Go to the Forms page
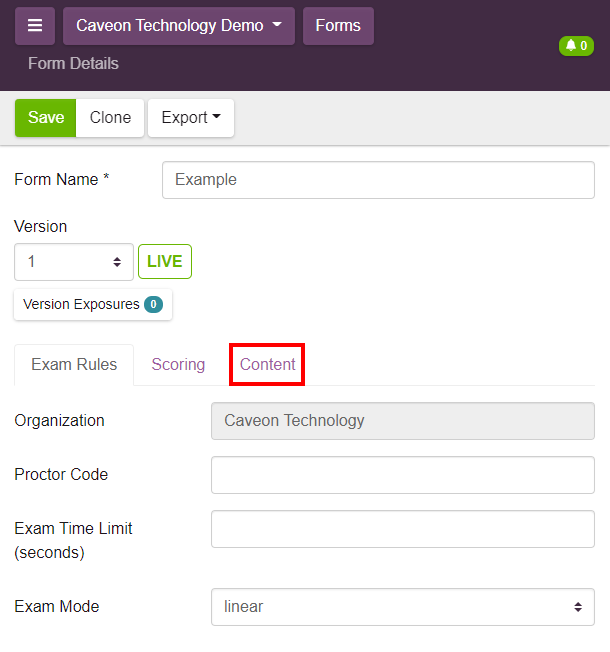Screen dimensions: 610x652 [338, 26]
